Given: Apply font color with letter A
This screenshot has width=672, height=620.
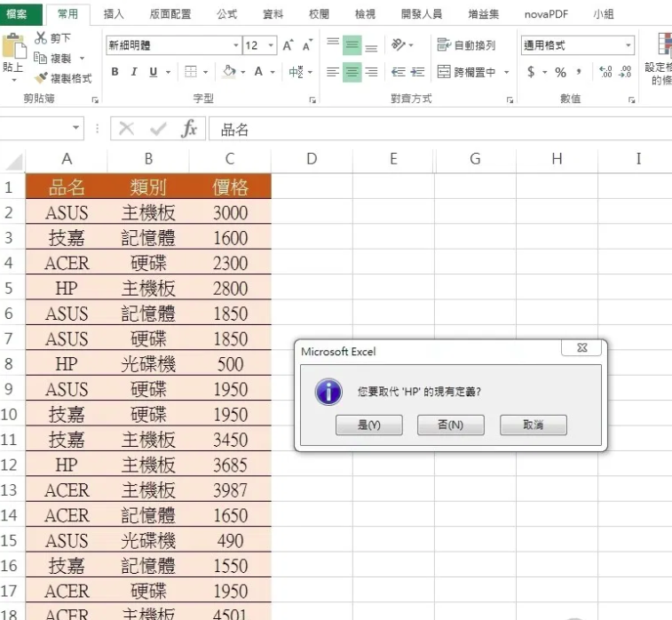Looking at the screenshot, I should [x=258, y=72].
